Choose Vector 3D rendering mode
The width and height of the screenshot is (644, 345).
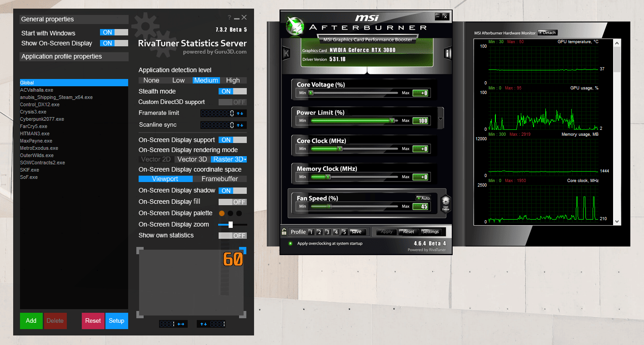pyautogui.click(x=192, y=159)
